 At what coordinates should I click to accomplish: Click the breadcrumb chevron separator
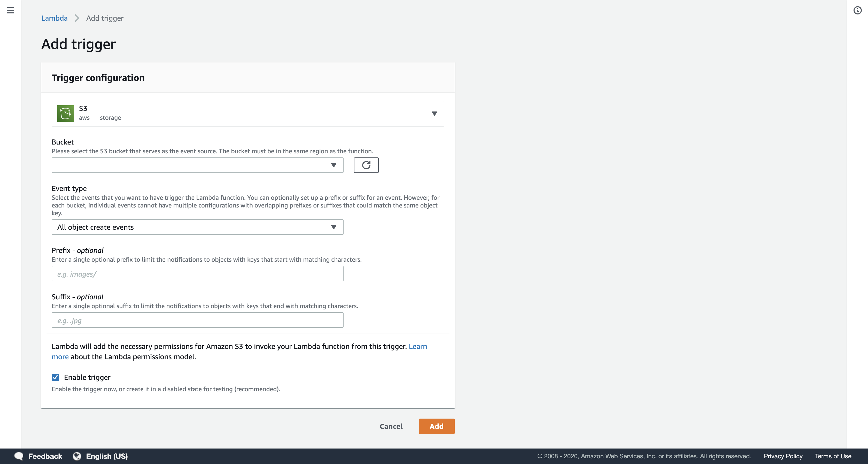pyautogui.click(x=77, y=18)
